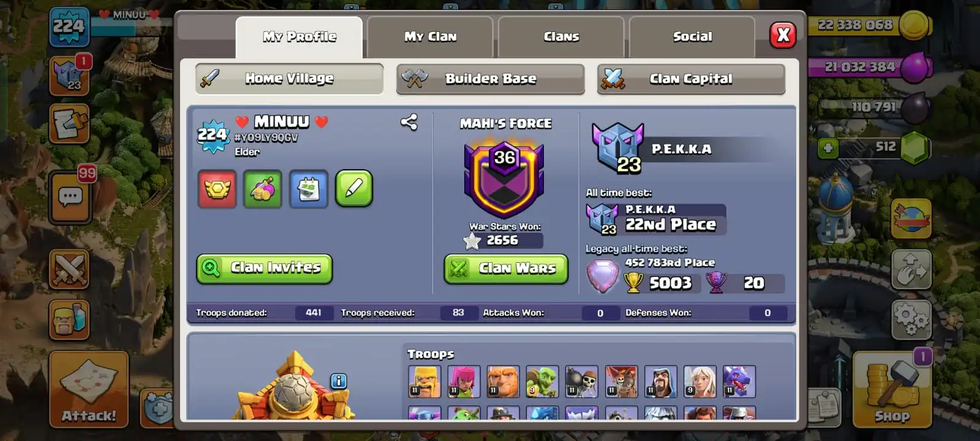
Task: Tap the Attack! map button
Action: [89, 389]
